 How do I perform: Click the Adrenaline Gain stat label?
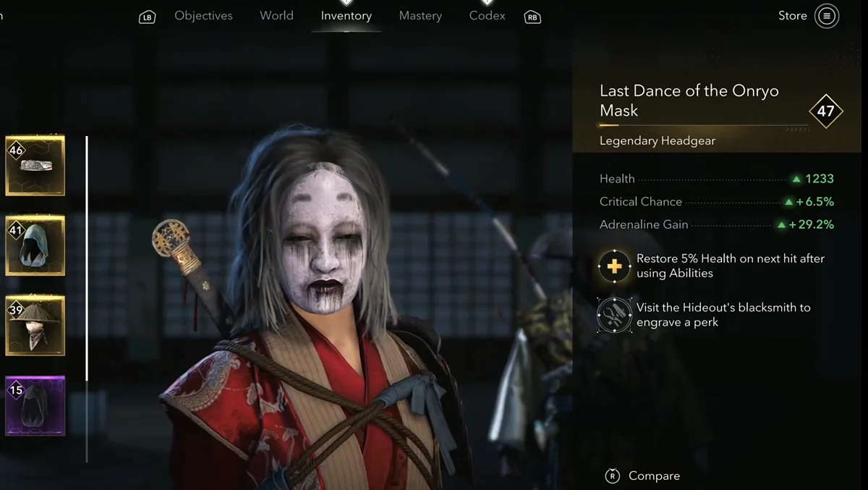(x=644, y=224)
